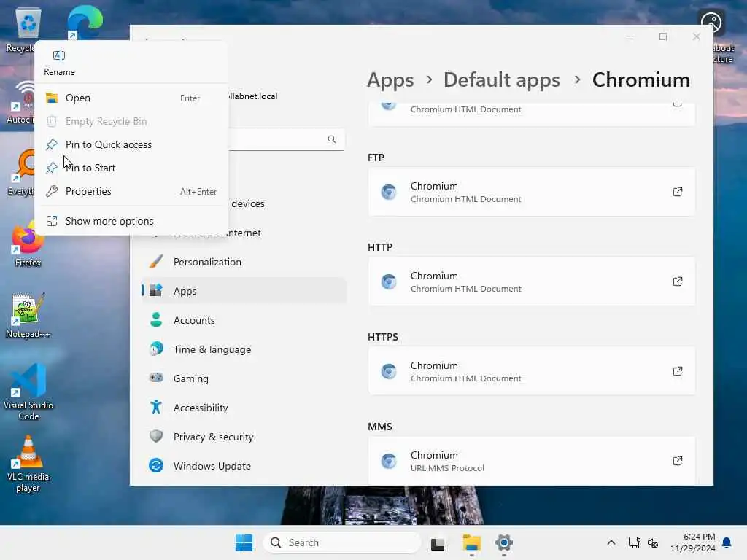The image size is (747, 560).
Task: Open the HTTPS Chromium default app card
Action: pos(531,371)
